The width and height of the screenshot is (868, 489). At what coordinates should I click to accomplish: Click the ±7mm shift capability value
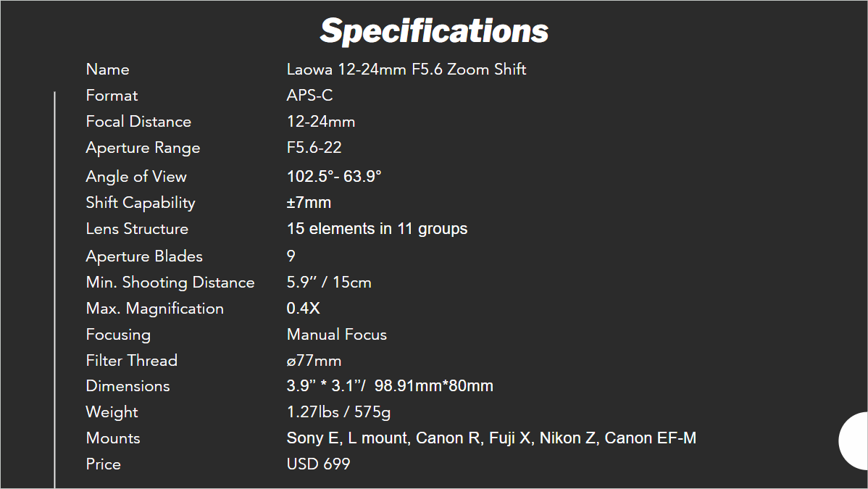[x=309, y=203]
